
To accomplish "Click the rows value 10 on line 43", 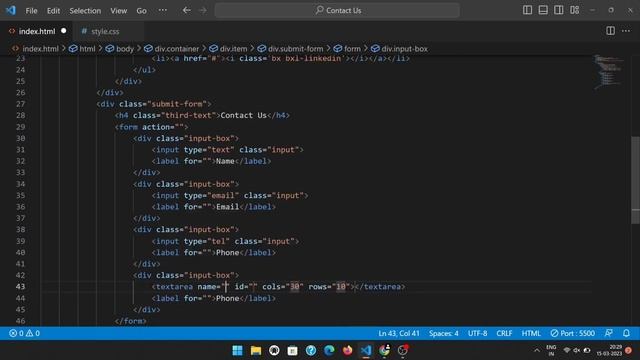I will pos(341,287).
